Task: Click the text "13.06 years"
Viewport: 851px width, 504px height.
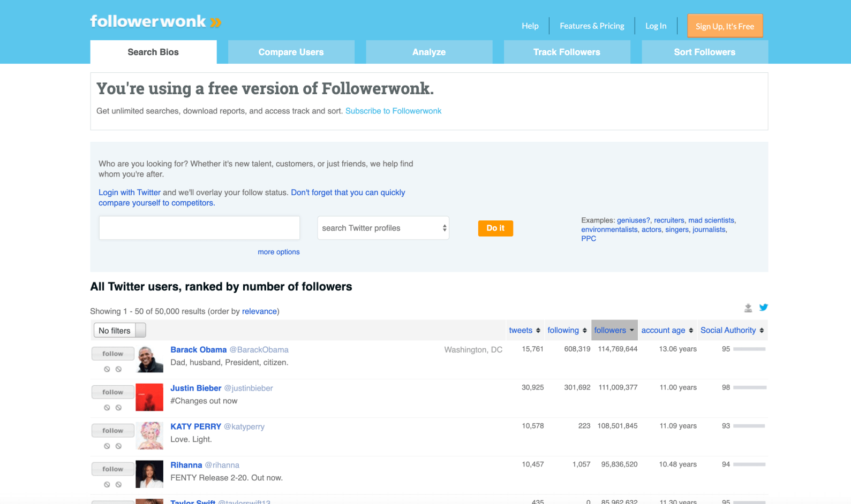Action: tap(677, 349)
